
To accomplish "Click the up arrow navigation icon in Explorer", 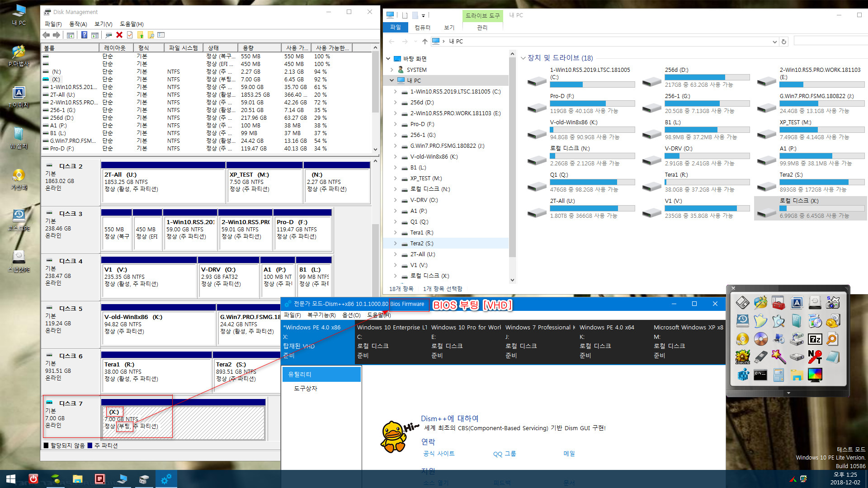I will point(425,42).
